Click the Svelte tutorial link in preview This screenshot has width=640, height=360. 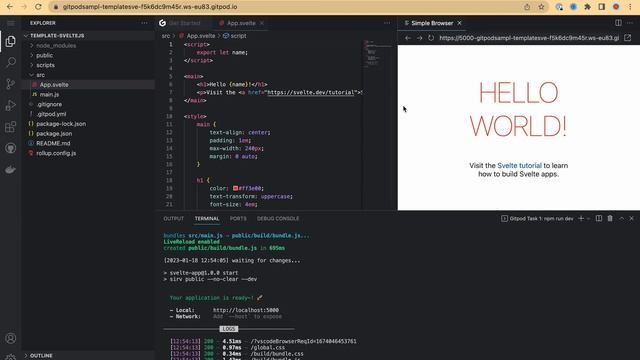coord(519,166)
